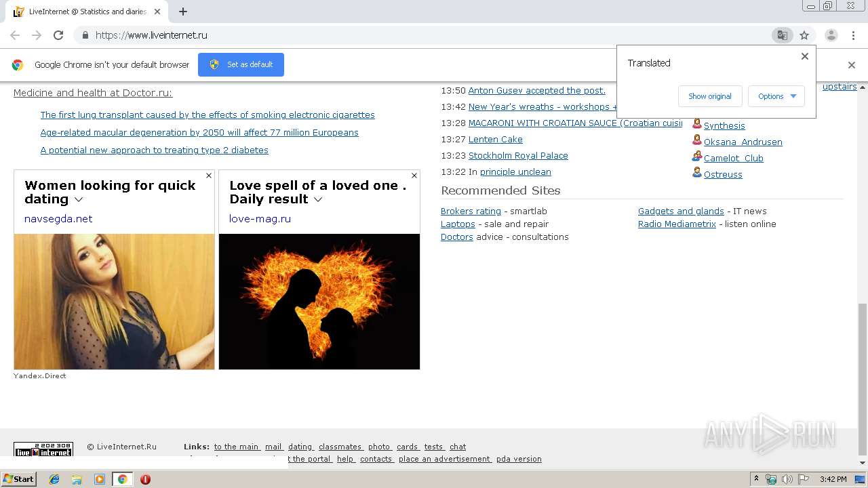Close the 'Love spell' ad
Viewport: 868px width, 488px height.
click(414, 176)
